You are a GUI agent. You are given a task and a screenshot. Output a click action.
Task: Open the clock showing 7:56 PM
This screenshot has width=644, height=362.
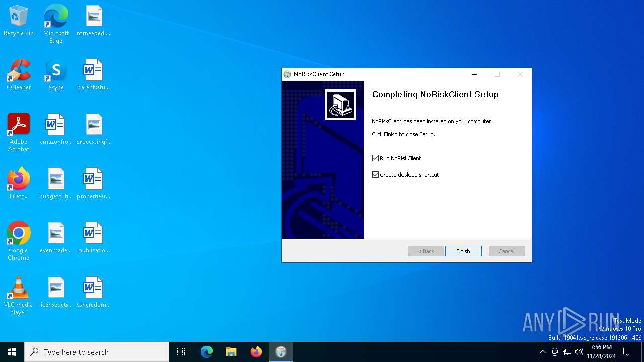click(601, 352)
